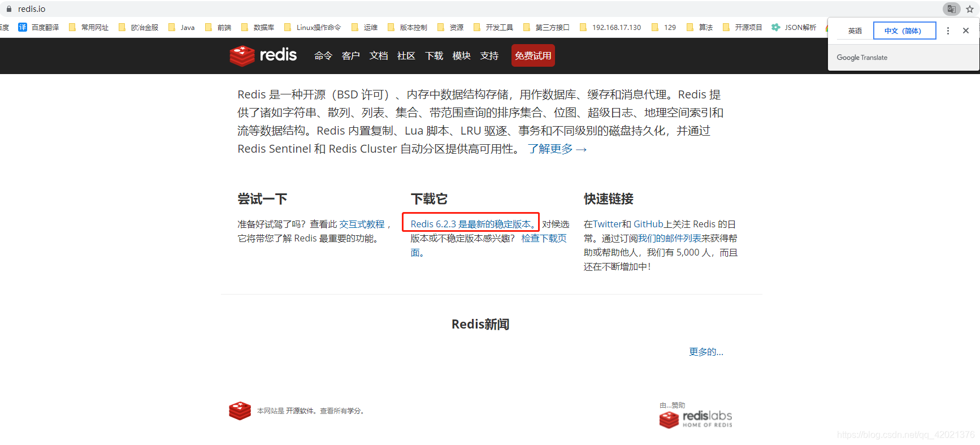Click the Redis新闻 heading
Screen dimensions: 980x445
tap(480, 324)
